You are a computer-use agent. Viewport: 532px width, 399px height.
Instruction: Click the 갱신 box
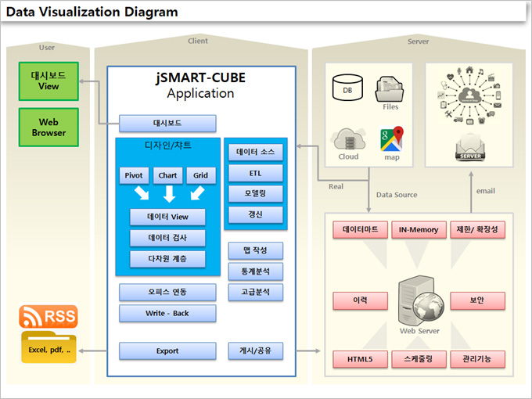coord(256,215)
